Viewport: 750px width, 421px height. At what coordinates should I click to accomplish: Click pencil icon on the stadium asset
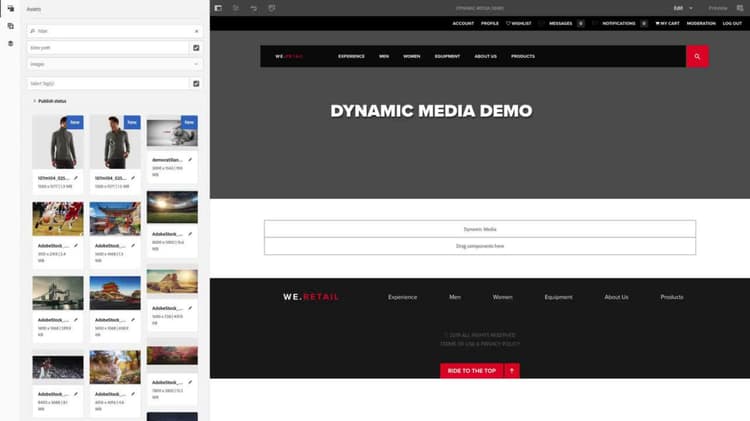pos(190,234)
